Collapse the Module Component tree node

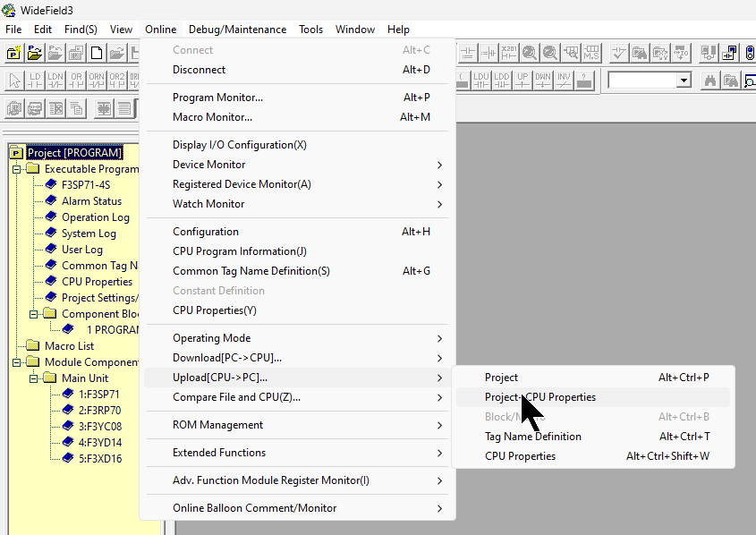pos(16,362)
